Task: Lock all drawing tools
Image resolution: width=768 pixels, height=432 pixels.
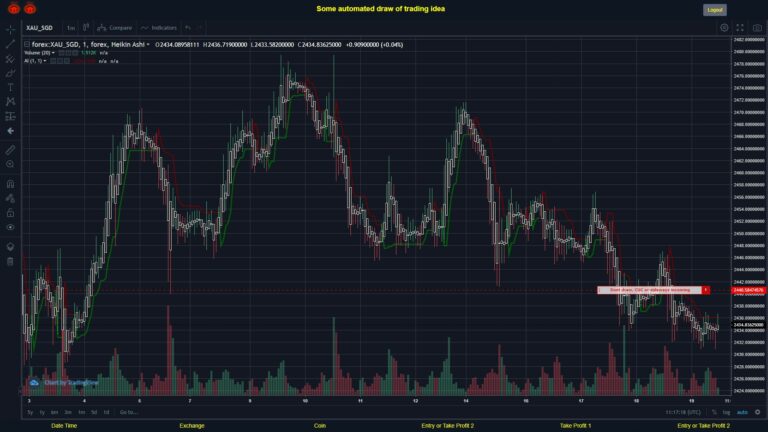Action: [10, 213]
